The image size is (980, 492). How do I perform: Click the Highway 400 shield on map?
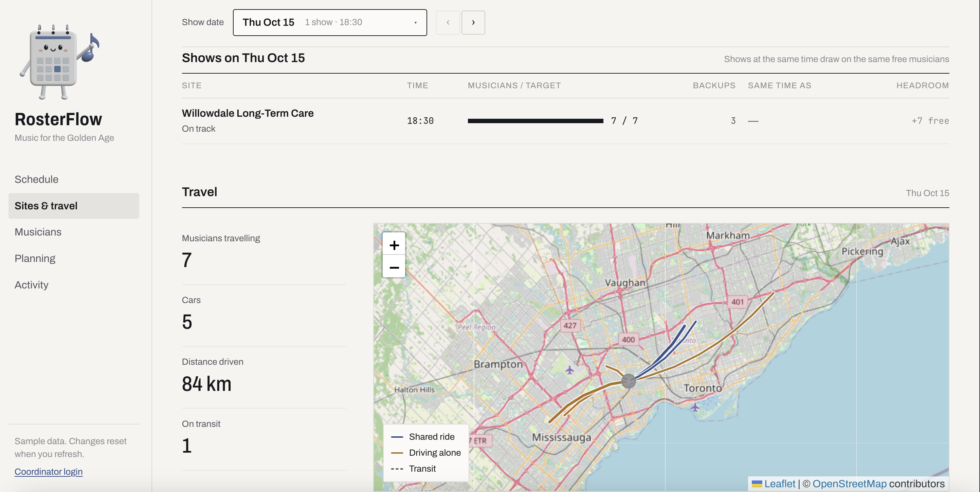[628, 340]
